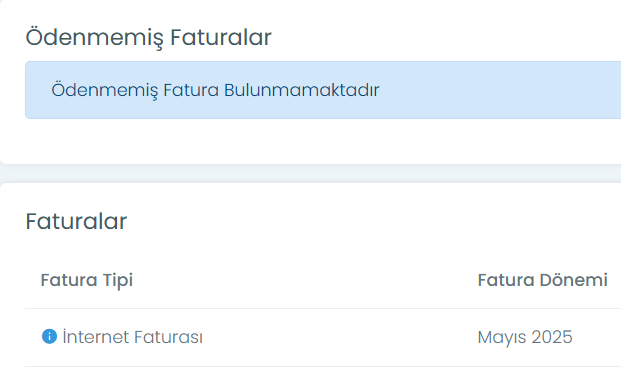Click the word Faturası in the invoice row
Screen dimensions: 621x376
[168, 337]
